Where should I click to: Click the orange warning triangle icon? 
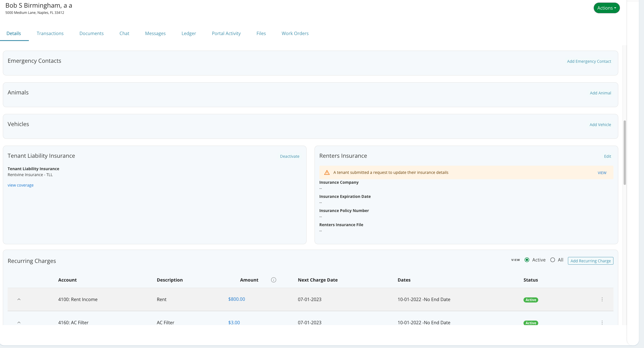(327, 172)
